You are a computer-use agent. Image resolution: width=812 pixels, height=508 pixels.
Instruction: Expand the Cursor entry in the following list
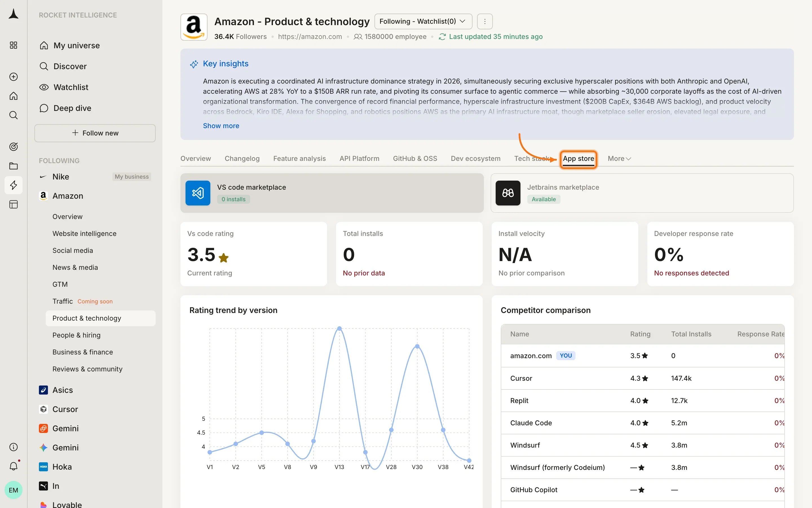[x=65, y=409]
